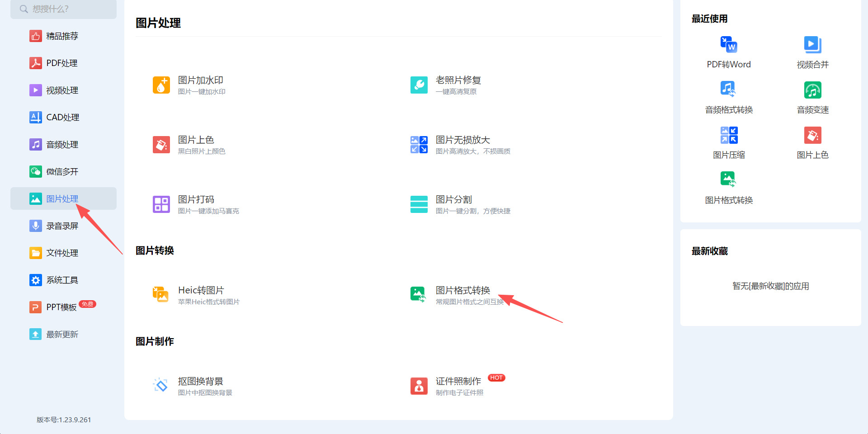Launch the main-panel 图片格式转换 icon
The width and height of the screenshot is (868, 434).
[419, 295]
